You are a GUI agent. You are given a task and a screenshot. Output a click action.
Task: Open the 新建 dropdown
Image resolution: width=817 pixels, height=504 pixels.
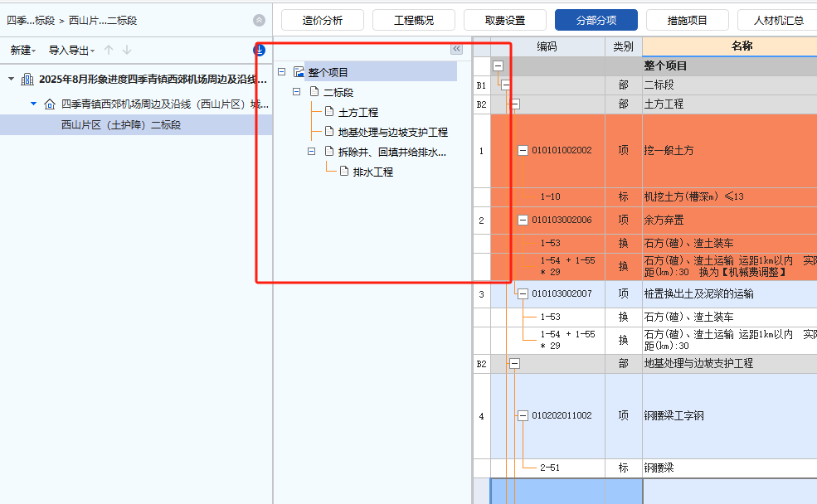click(x=21, y=50)
